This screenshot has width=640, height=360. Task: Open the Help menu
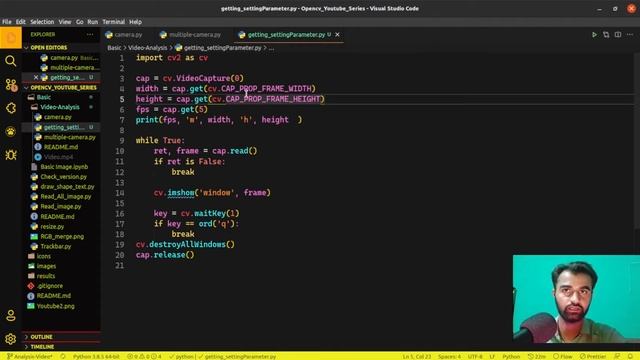pyautogui.click(x=136, y=22)
